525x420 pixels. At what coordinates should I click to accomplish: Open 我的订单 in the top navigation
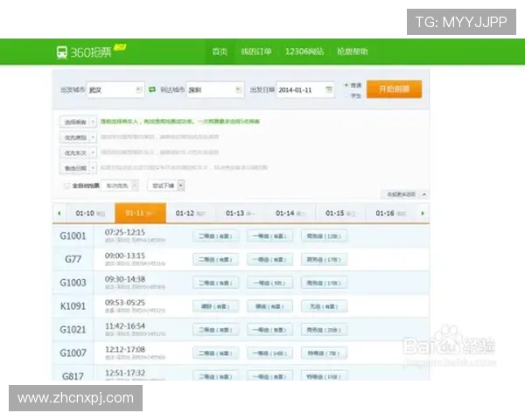tap(256, 52)
